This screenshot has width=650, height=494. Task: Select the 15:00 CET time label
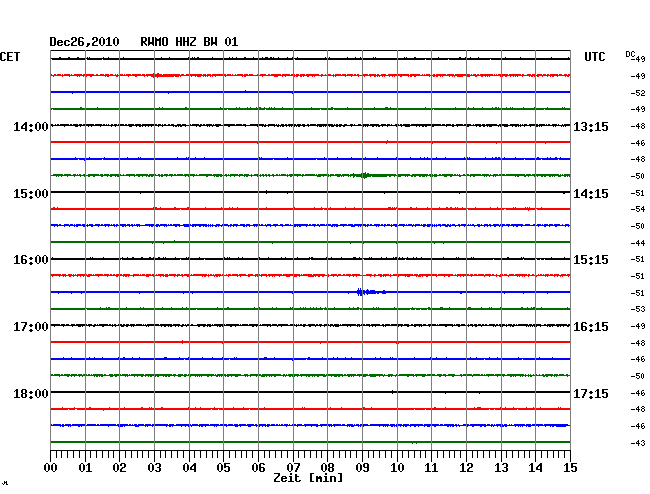[x=31, y=194]
